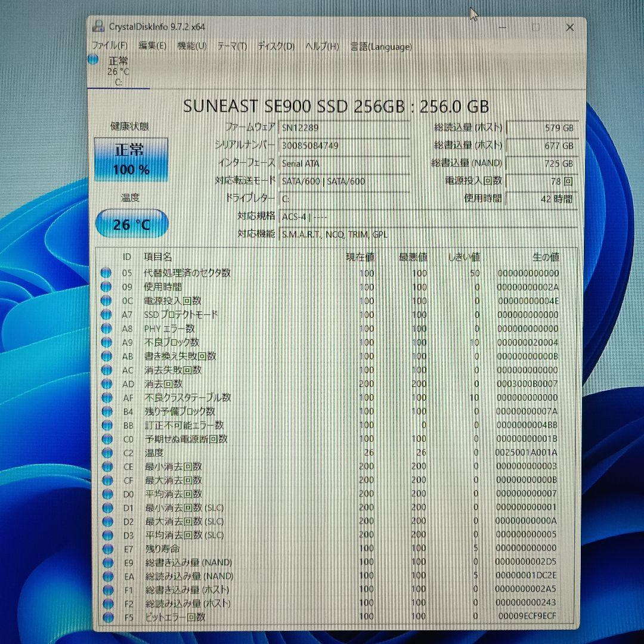This screenshot has height=644, width=644.
Task: Click the round drive status icon above C:
Action: click(x=94, y=59)
